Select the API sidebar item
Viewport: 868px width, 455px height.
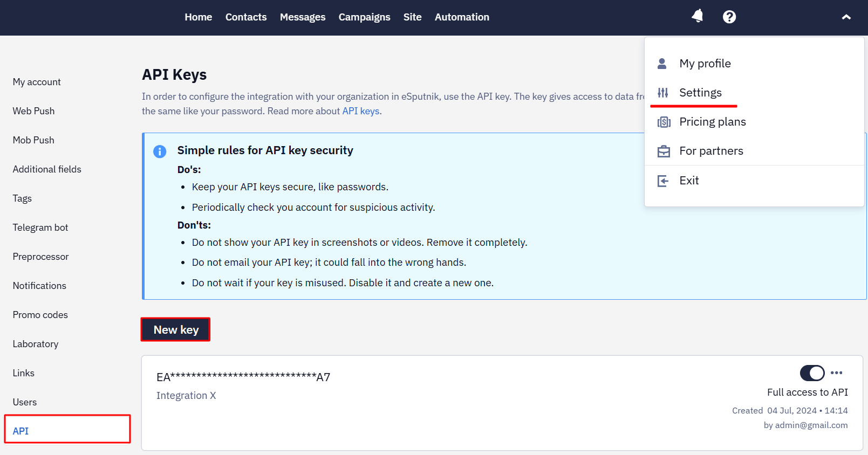click(67, 429)
